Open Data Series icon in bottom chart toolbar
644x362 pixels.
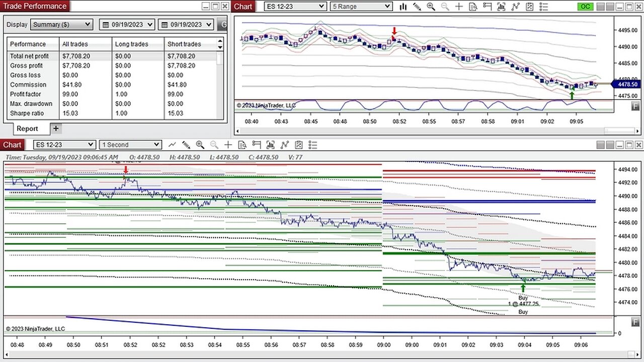[x=271, y=145]
